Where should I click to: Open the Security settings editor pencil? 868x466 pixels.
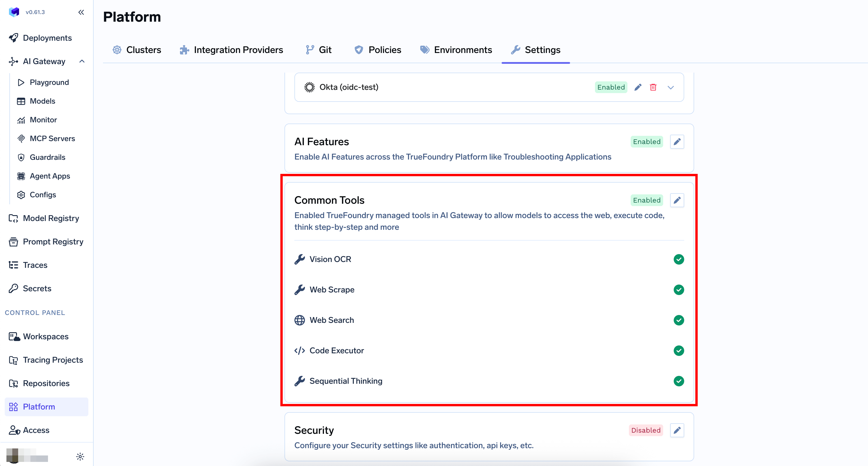(x=677, y=430)
